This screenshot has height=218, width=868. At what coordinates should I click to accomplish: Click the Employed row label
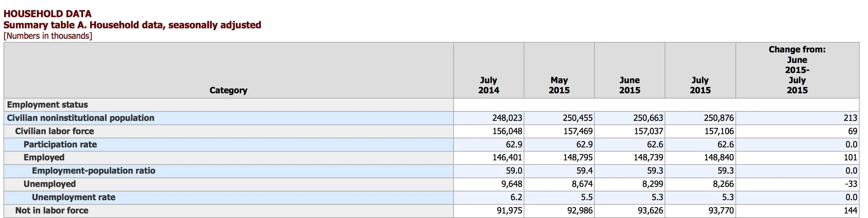(x=44, y=158)
